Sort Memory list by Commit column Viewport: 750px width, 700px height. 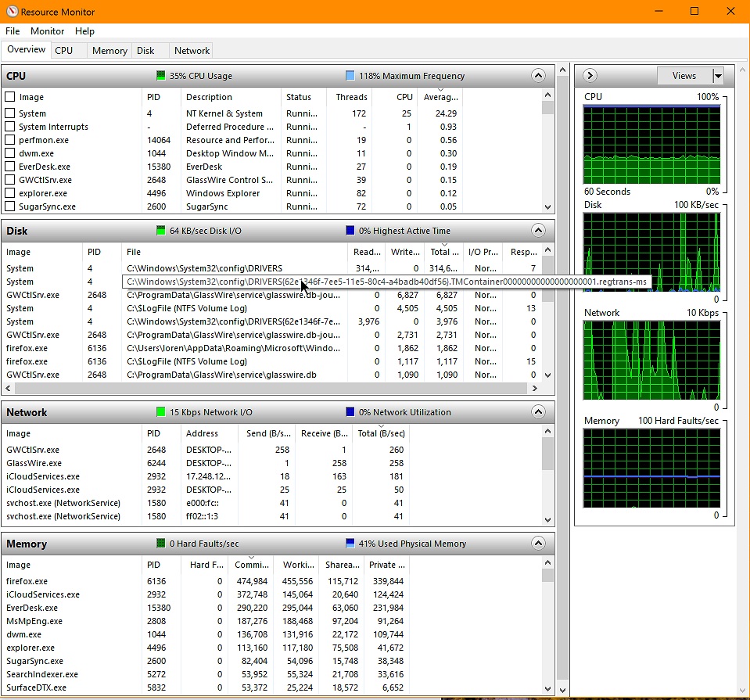tap(252, 565)
